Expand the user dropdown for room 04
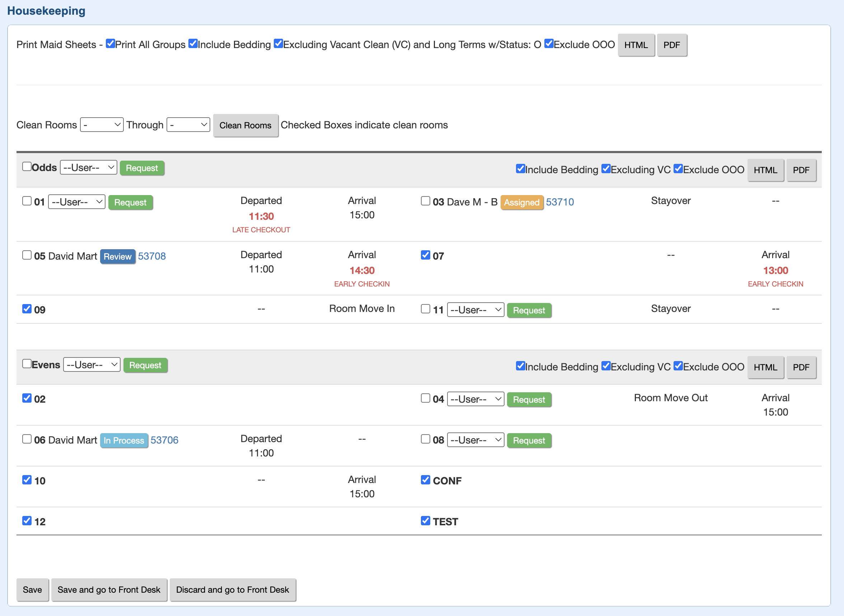The width and height of the screenshot is (844, 616). [x=475, y=399]
